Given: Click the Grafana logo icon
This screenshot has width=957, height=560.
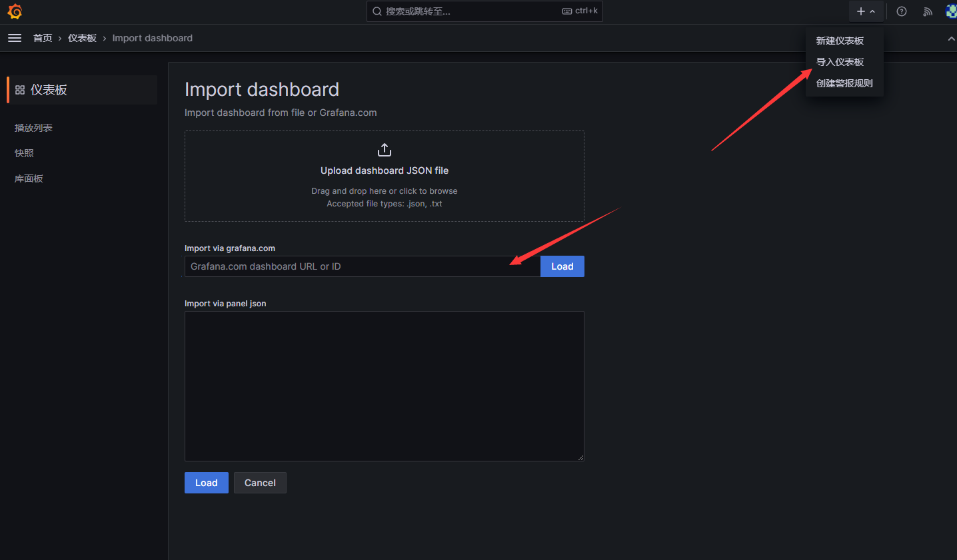Looking at the screenshot, I should (15, 11).
